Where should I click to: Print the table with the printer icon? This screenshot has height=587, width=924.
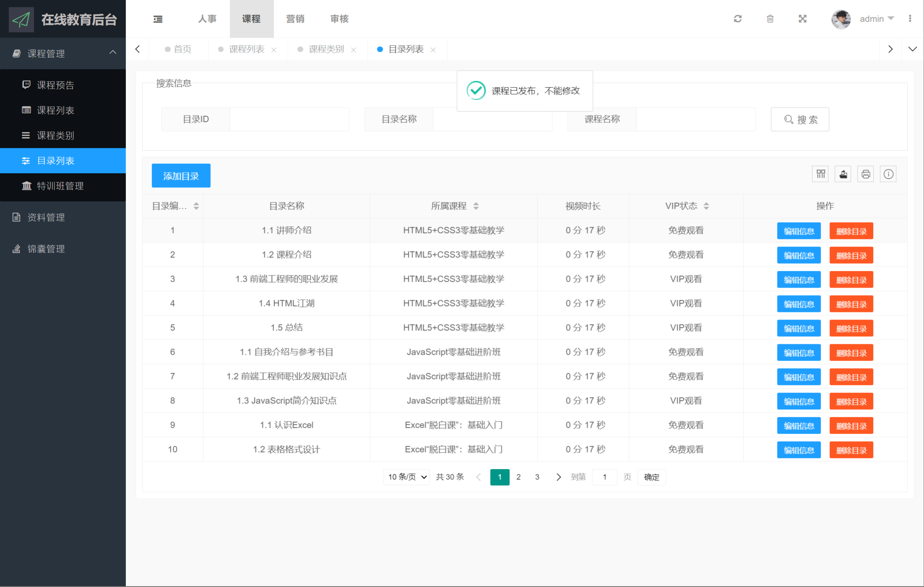pos(866,174)
